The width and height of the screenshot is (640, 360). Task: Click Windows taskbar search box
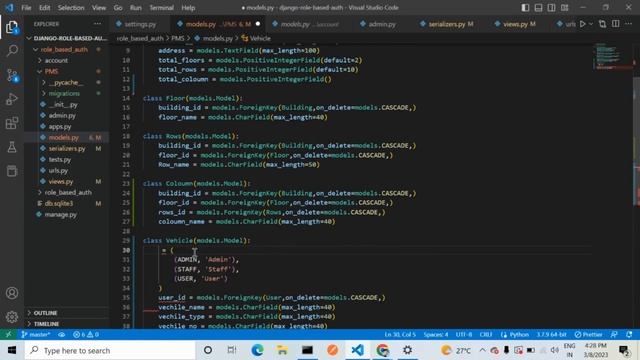(110, 350)
